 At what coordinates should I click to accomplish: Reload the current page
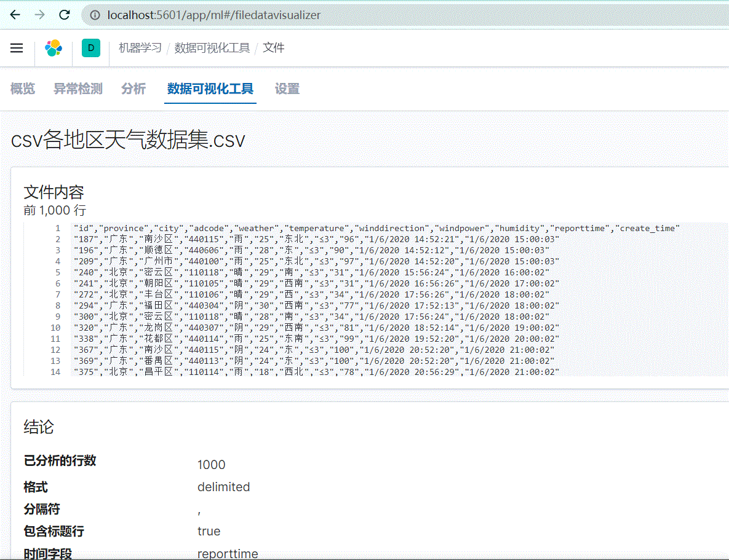64,15
